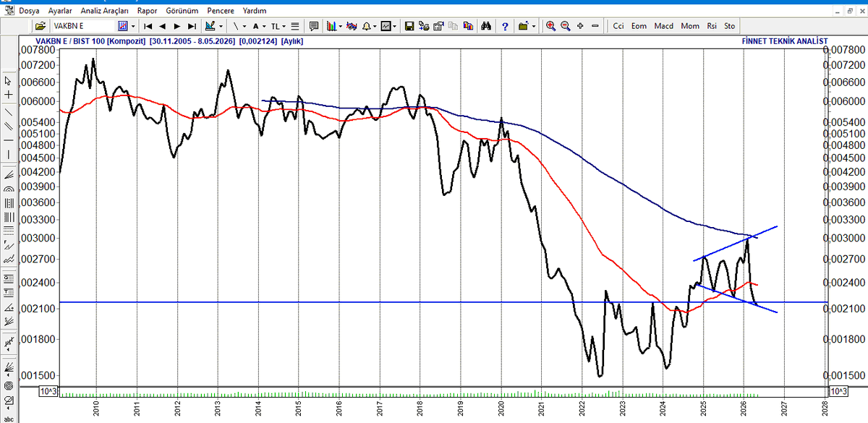Open the Pencere menu
The image size is (868, 423).
coord(220,11)
